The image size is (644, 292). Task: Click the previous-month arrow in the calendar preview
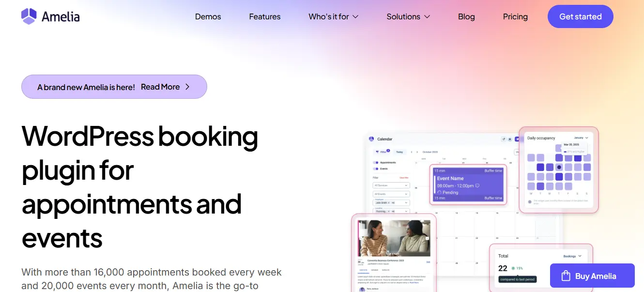click(x=412, y=152)
